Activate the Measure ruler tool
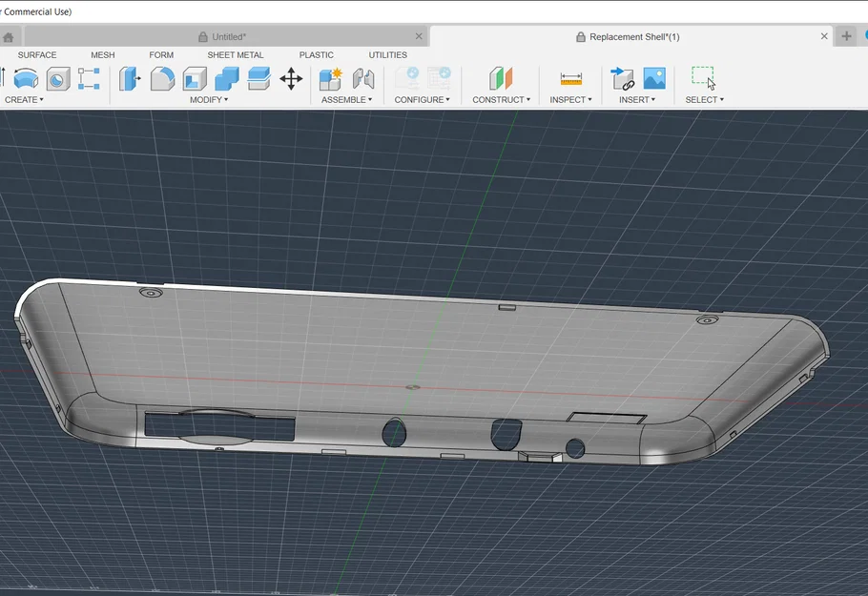 [x=570, y=78]
